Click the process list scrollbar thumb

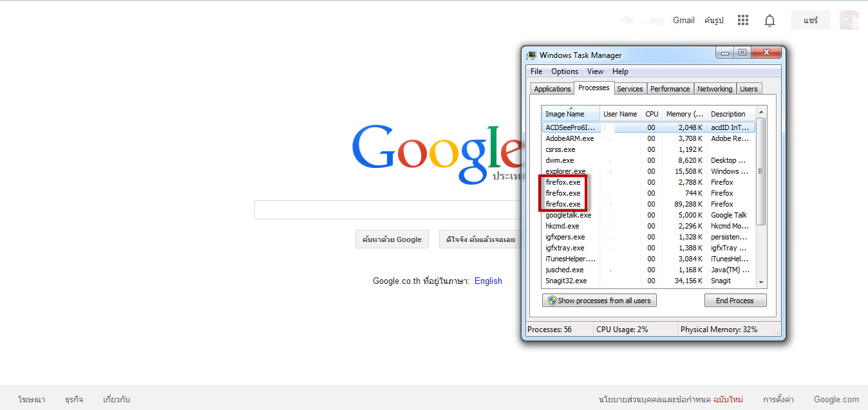point(760,171)
